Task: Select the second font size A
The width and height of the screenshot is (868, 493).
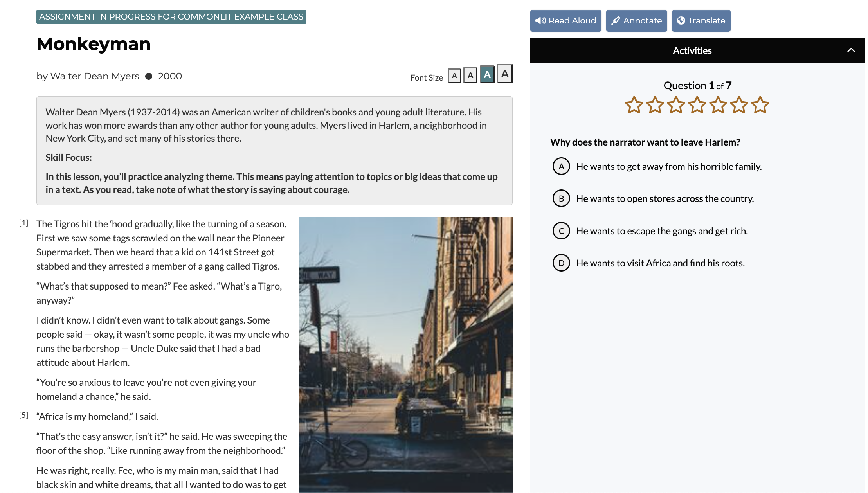Action: [470, 75]
